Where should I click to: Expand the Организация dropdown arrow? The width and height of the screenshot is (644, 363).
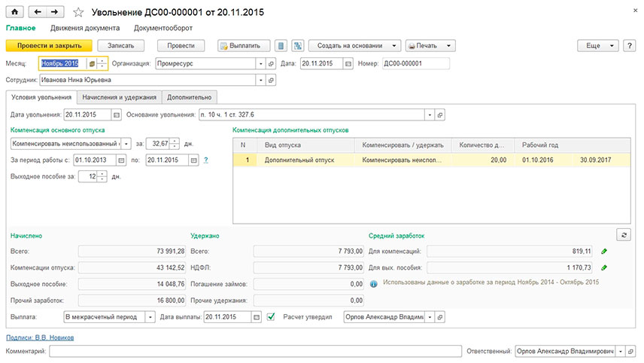(x=260, y=64)
